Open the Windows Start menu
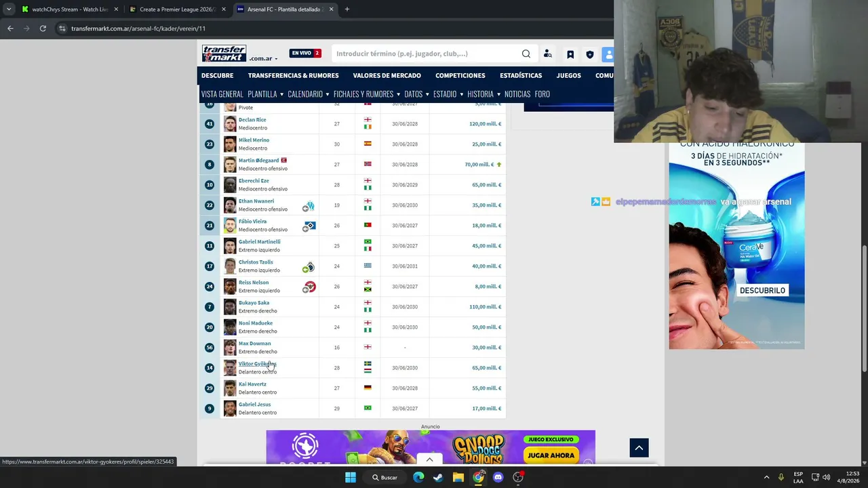The height and width of the screenshot is (488, 868). [x=351, y=477]
